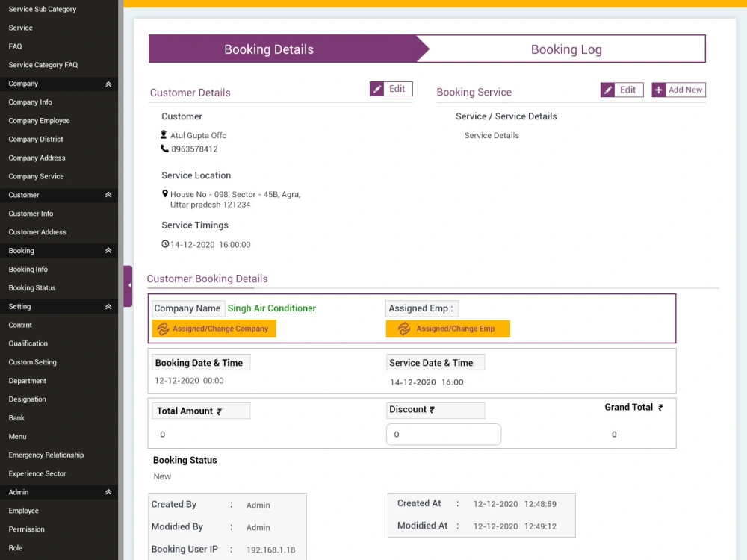Viewport: 747px width, 560px height.
Task: Collapse the Setting sidebar section
Action: (x=108, y=307)
